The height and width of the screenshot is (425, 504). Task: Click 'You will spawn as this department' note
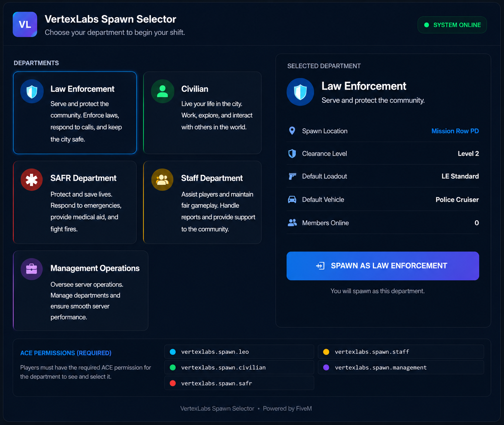(377, 291)
